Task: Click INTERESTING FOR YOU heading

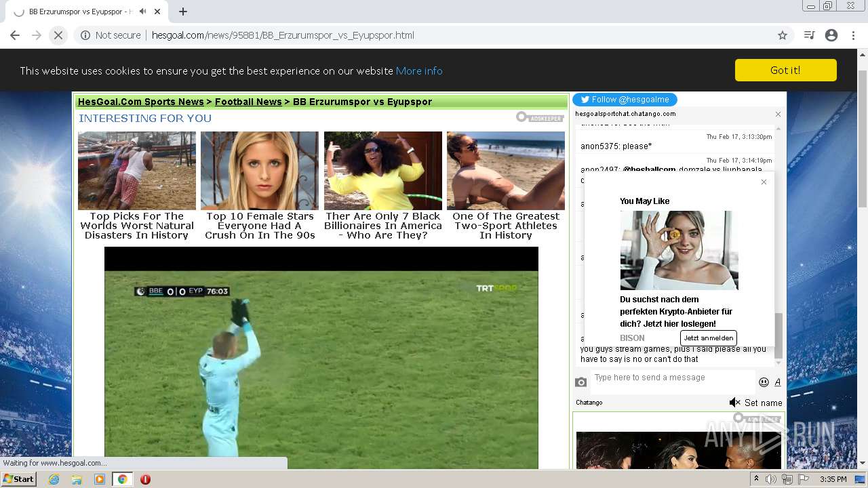Action: pyautogui.click(x=145, y=118)
